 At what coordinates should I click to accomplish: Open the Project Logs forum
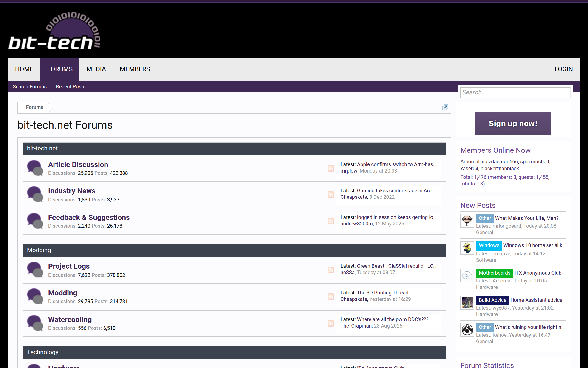(x=69, y=266)
